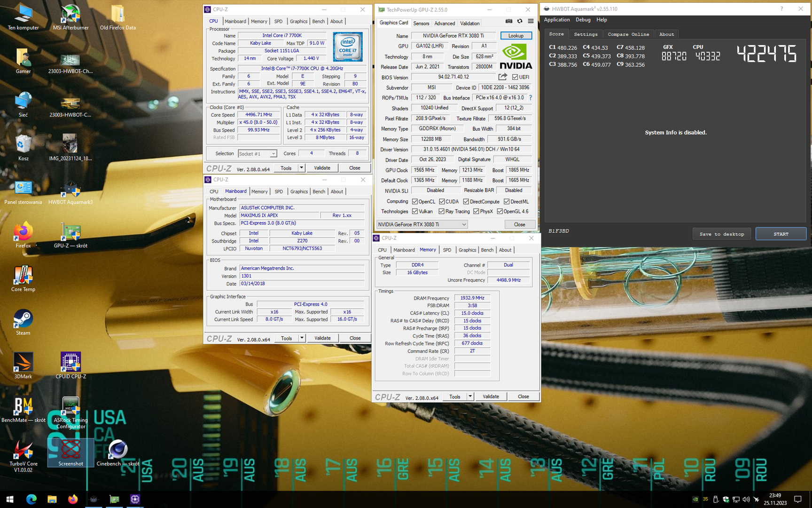Switch to Sensors tab in GPU-Z

point(421,23)
